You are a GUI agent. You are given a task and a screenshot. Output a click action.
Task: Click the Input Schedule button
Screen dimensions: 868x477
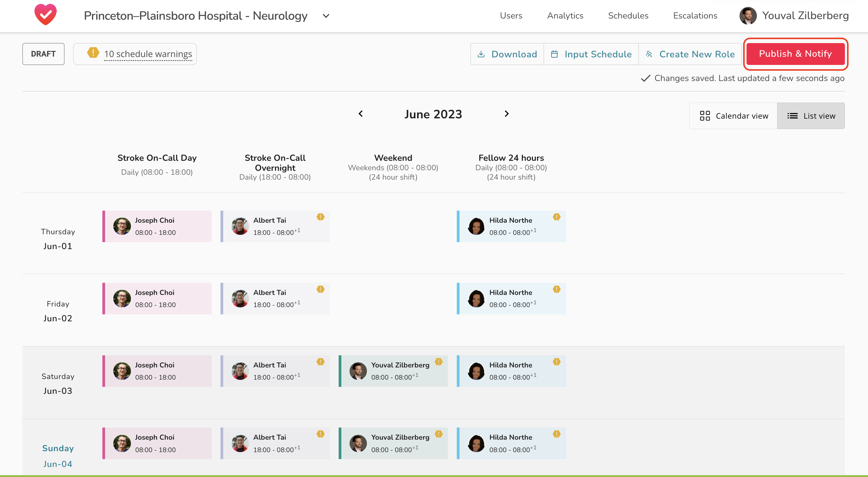tap(591, 54)
